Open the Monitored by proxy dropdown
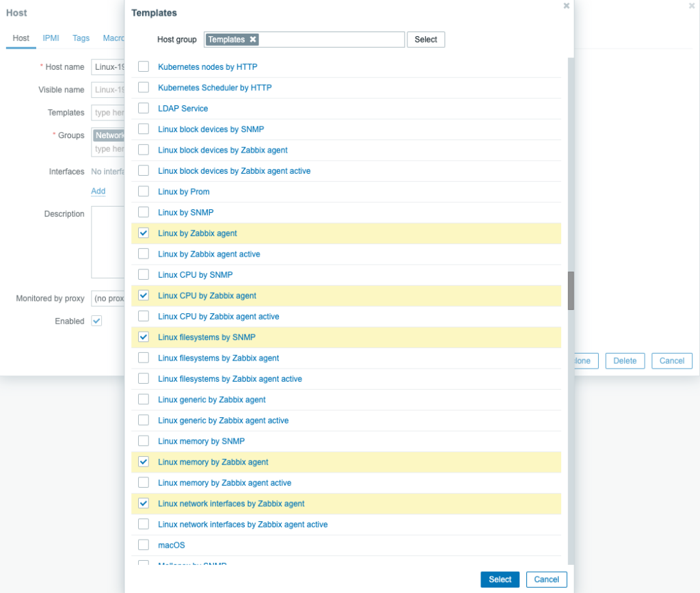 [x=108, y=298]
